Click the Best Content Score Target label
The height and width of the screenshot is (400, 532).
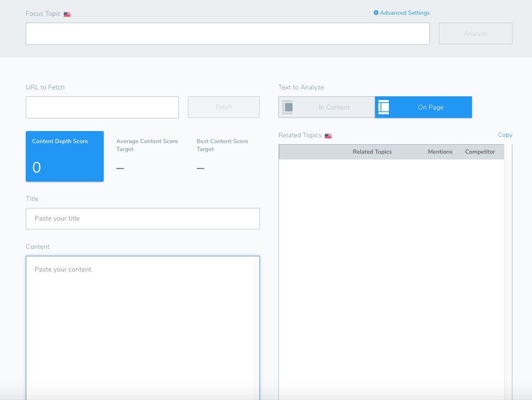(222, 145)
